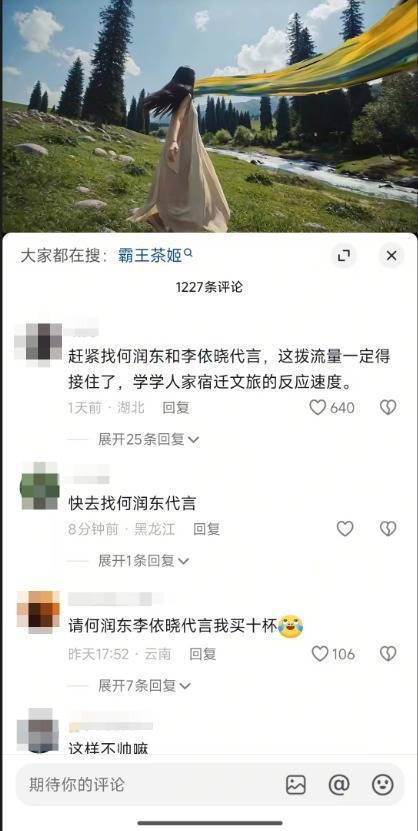The height and width of the screenshot is (831, 418).
Task: Focus the 期待你的评论 comment input
Action: (210, 784)
